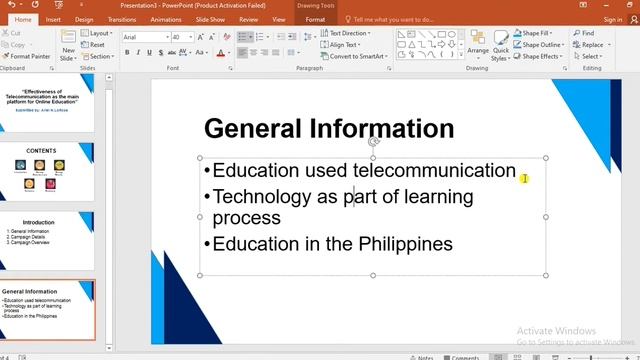The height and width of the screenshot is (360, 640).
Task: Open the Transitions tab
Action: [122, 20]
